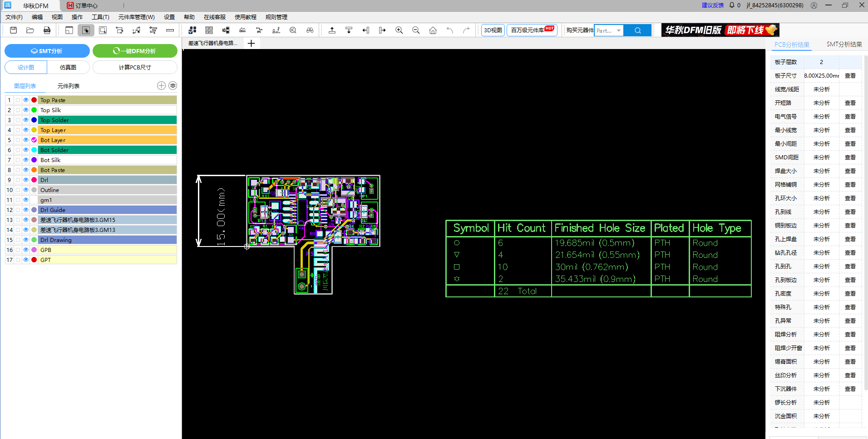The image size is (868, 439).
Task: Click the blue color swatch of Top Solder
Action: (34, 120)
